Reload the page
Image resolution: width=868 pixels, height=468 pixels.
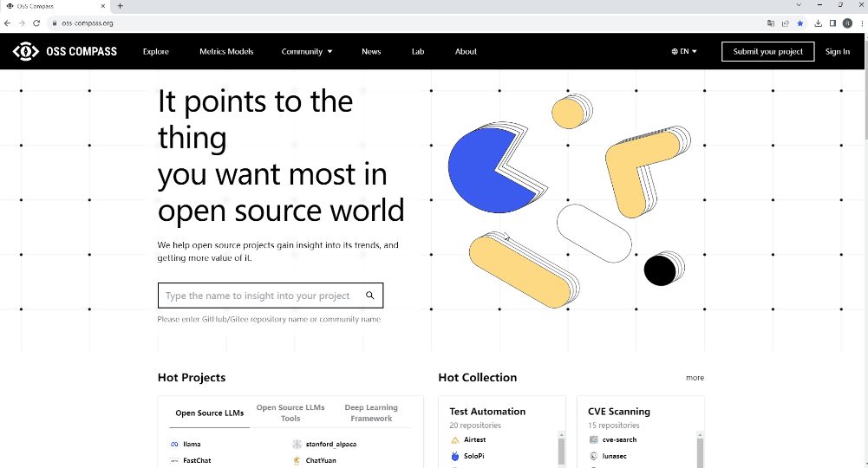coord(36,23)
